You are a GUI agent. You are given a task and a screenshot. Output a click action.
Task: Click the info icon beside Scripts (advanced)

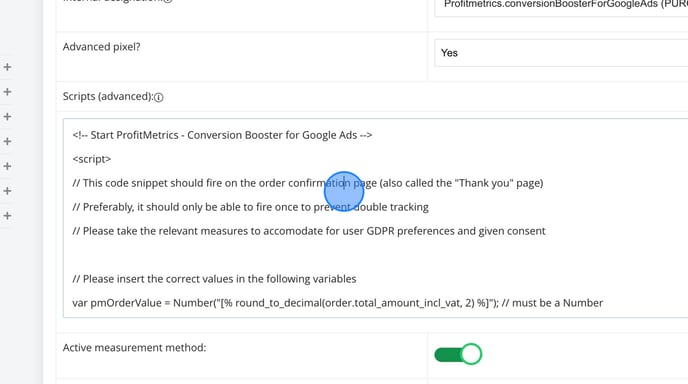point(159,97)
